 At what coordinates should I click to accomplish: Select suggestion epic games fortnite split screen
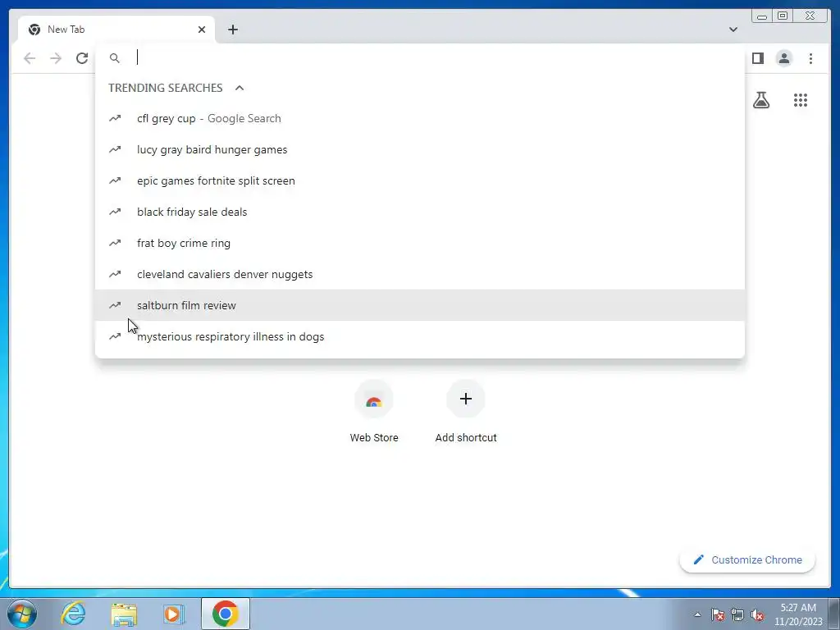click(419, 180)
